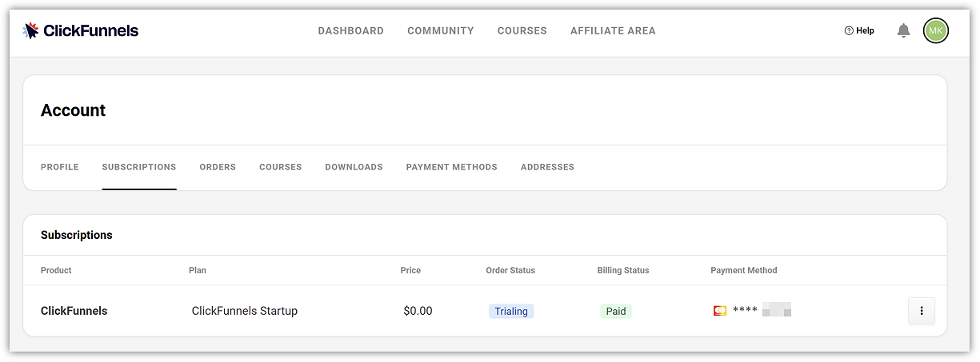Click the Payment Method column header
The image size is (980, 362).
click(744, 270)
